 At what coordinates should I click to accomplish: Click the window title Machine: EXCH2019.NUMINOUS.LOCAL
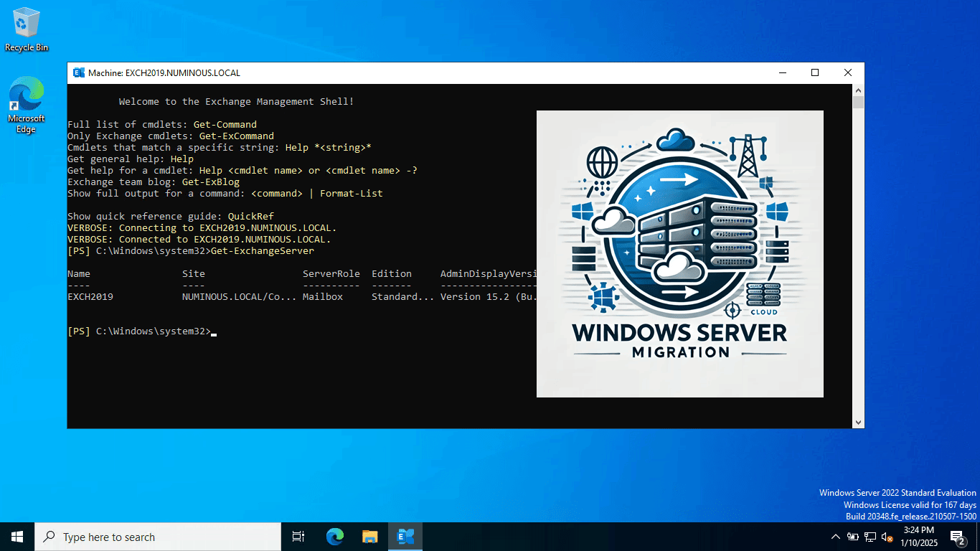pos(164,72)
